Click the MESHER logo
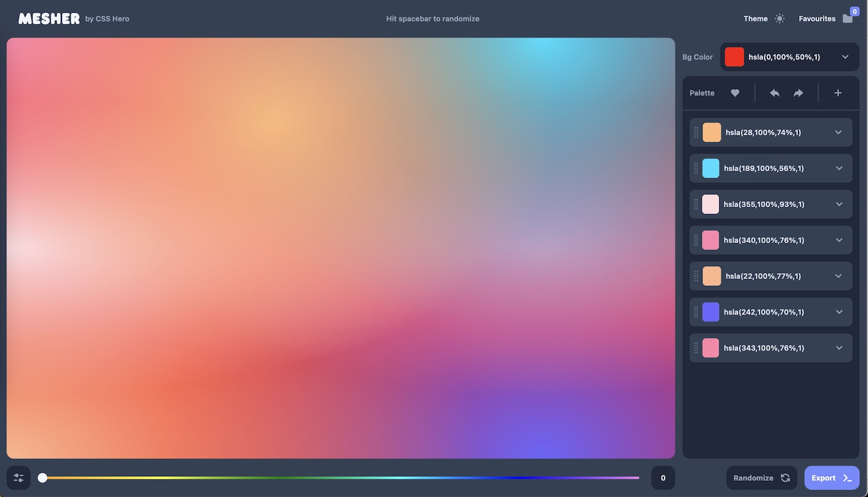 tap(49, 19)
